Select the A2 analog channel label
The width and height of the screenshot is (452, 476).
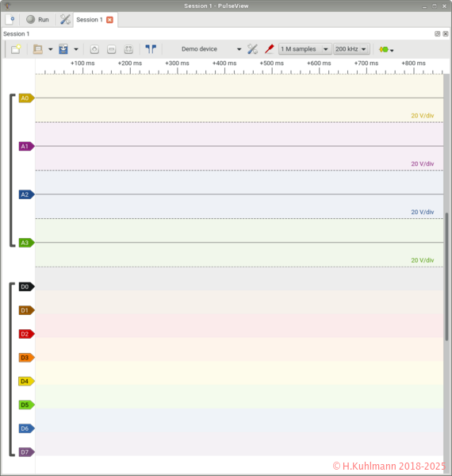[26, 194]
